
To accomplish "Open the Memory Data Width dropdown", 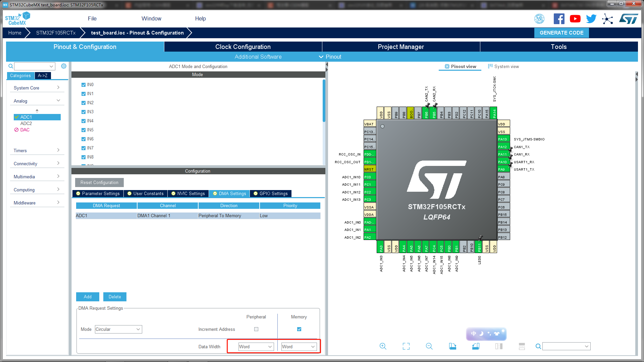I will [298, 347].
